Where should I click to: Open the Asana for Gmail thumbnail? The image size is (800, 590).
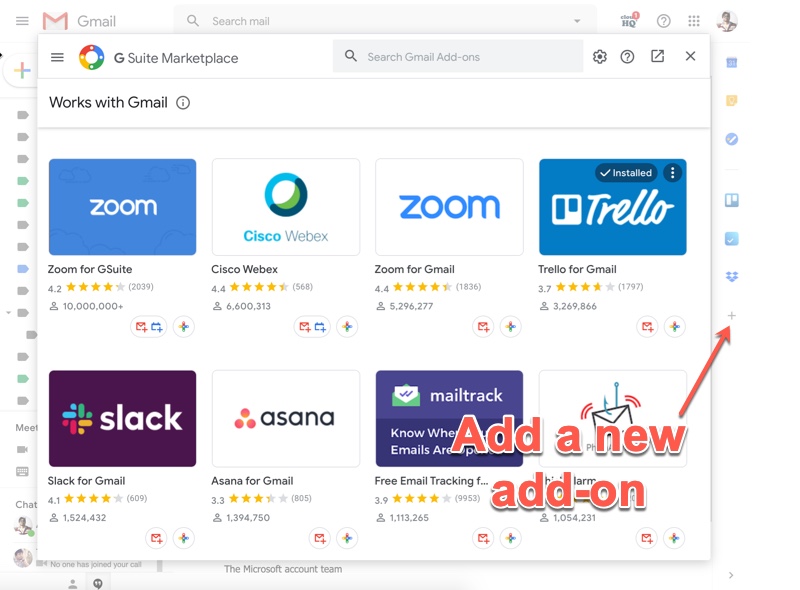point(286,419)
